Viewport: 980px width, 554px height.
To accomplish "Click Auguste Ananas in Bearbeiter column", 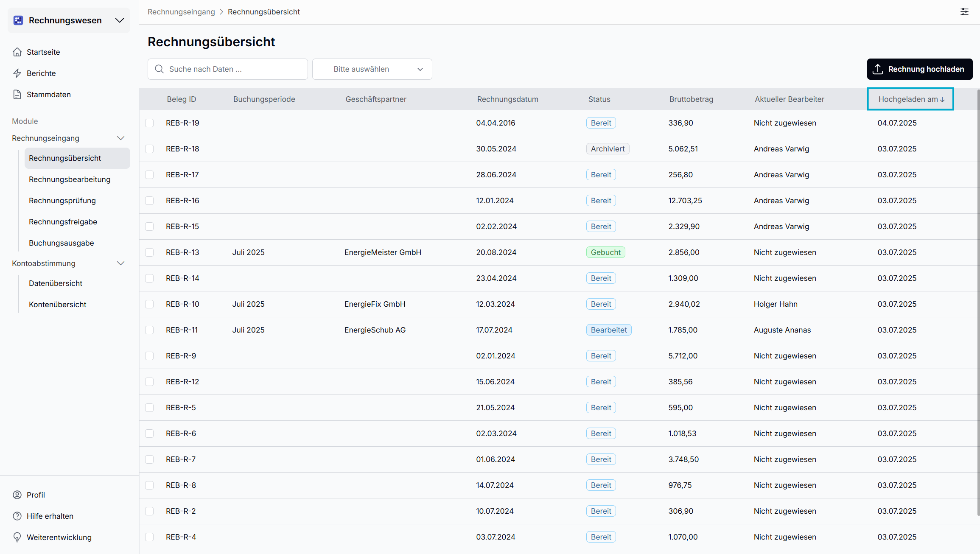I will (x=782, y=330).
